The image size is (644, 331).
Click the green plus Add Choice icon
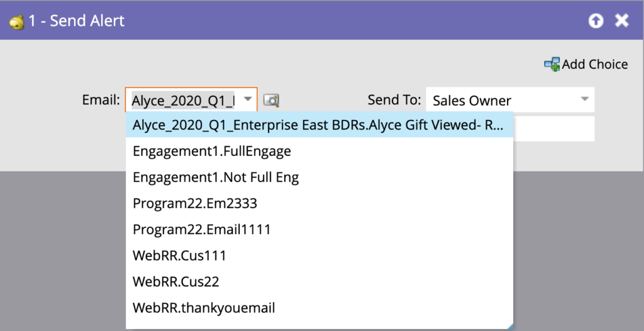(552, 64)
